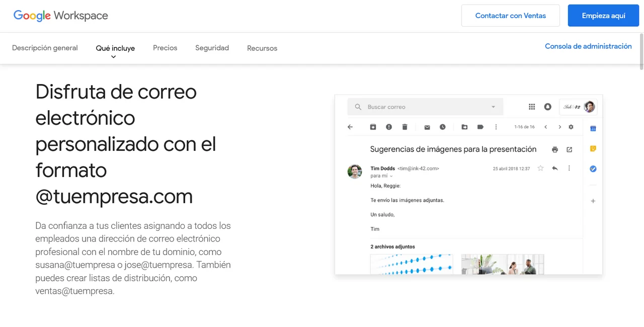Star the message from Tim Dodds
Viewport: 644px width, 327px height.
tap(540, 168)
